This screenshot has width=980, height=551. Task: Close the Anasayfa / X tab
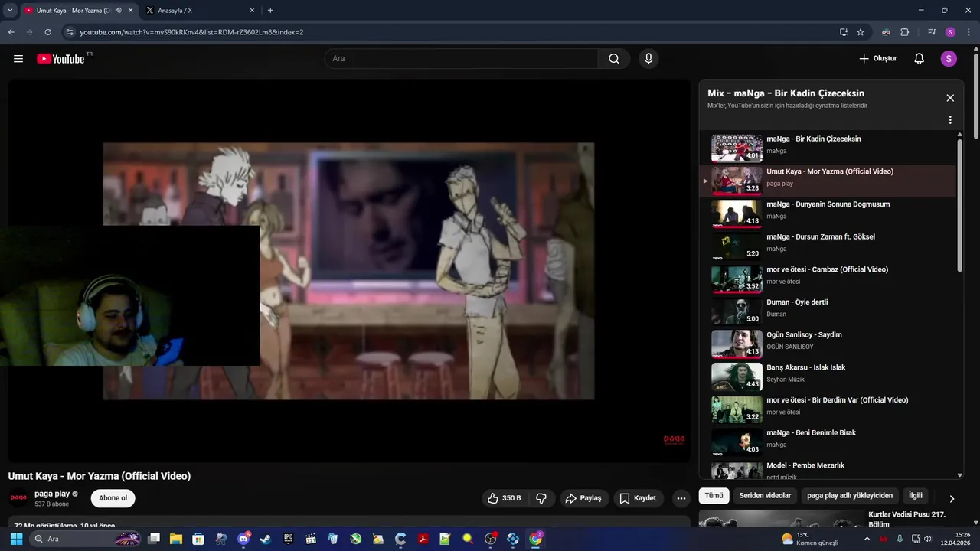click(x=252, y=11)
